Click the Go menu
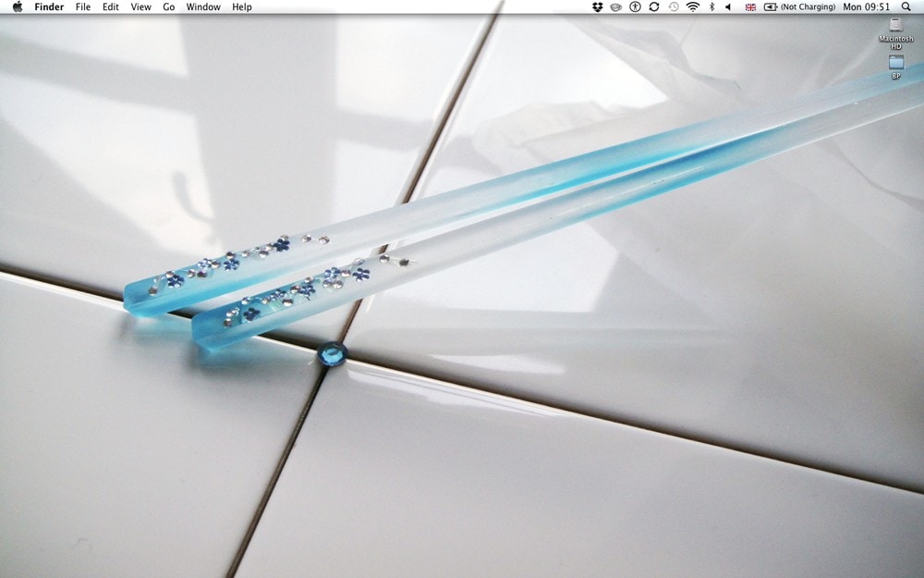This screenshot has width=924, height=578. tap(169, 6)
